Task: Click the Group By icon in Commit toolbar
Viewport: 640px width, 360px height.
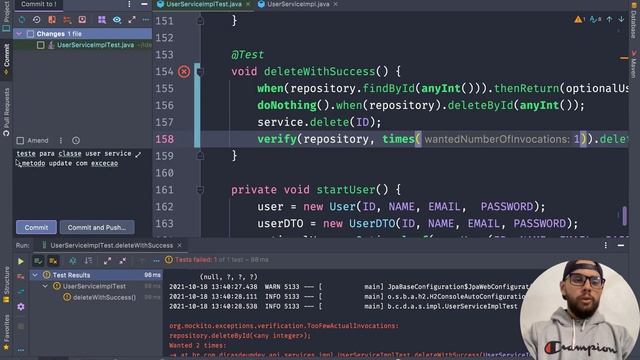Action: 102,20
